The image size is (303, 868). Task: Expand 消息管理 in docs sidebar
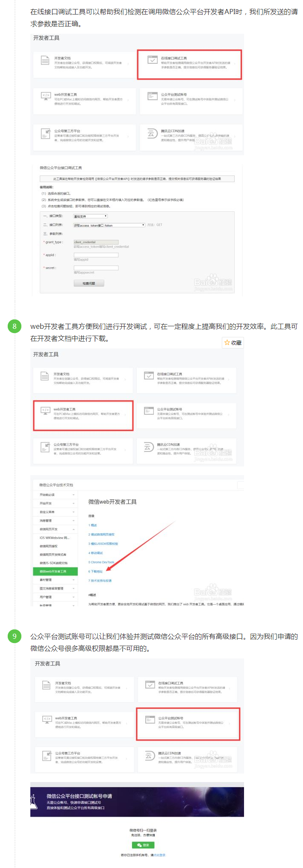(x=56, y=520)
